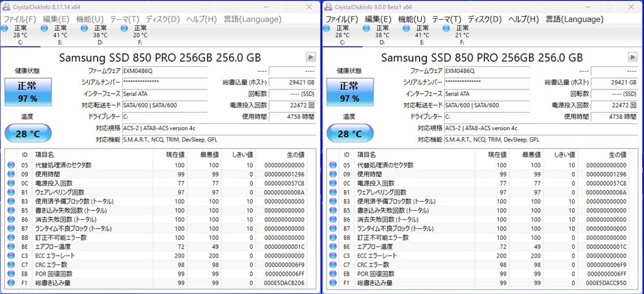The width and height of the screenshot is (644, 294).
Task: Click status icon of row B3 in 8.17.14 window
Action: point(11,201)
